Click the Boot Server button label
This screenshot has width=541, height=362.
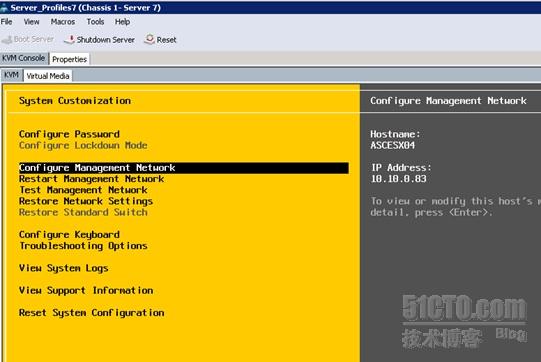pyautogui.click(x=34, y=39)
